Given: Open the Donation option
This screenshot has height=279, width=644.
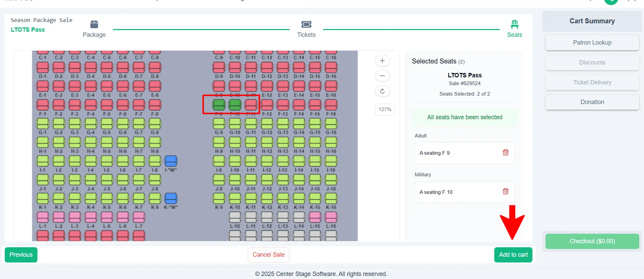Looking at the screenshot, I should point(592,102).
